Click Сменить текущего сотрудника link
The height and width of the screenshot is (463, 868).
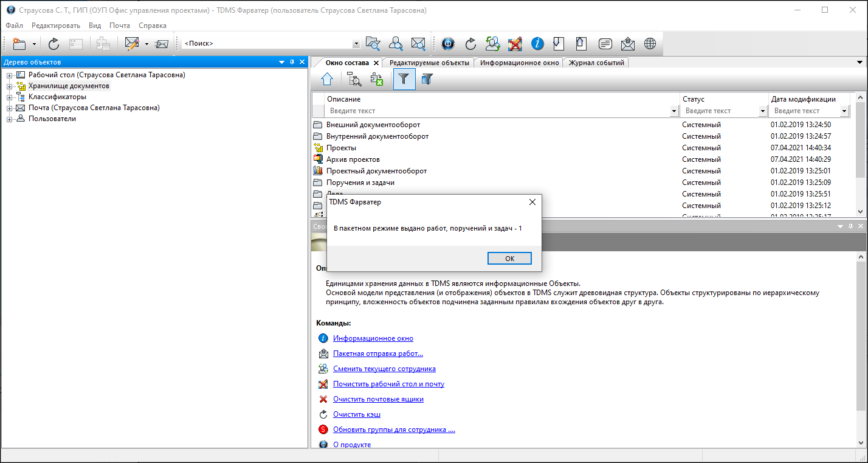click(384, 369)
